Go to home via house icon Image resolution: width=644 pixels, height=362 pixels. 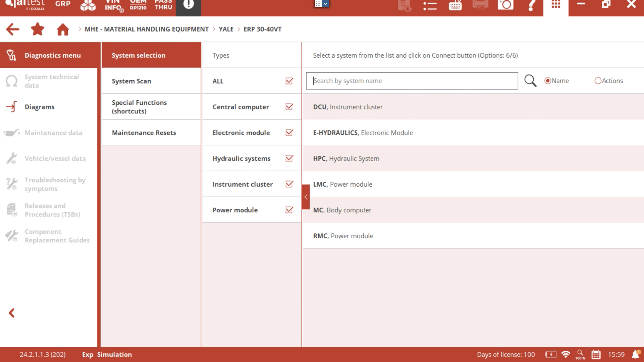pos(63,29)
